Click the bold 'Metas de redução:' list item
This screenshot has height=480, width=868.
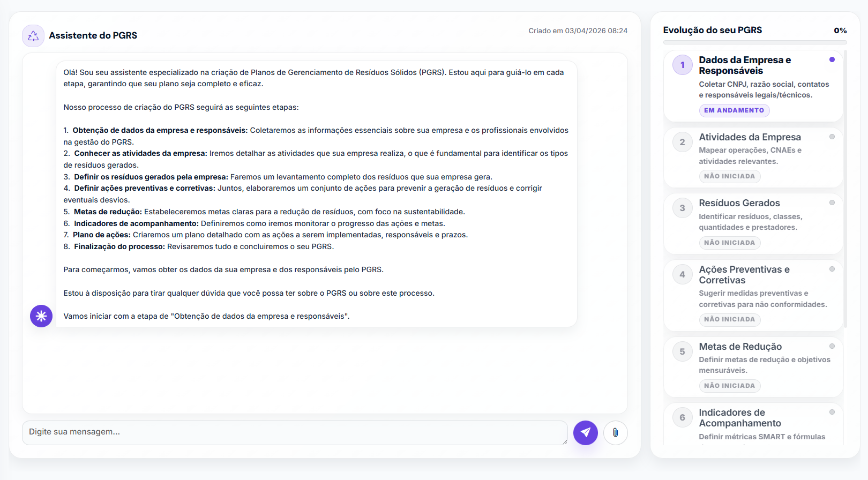(108, 212)
